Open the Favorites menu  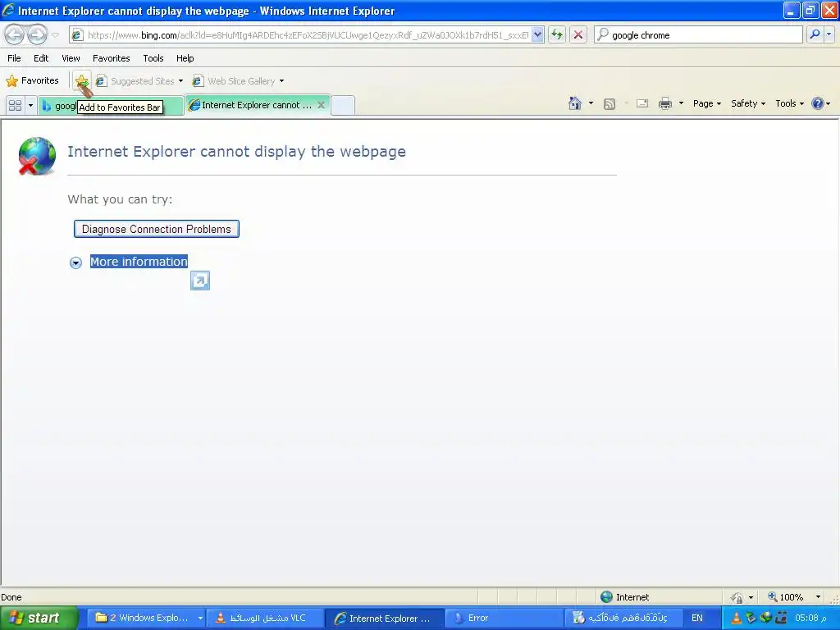[111, 58]
